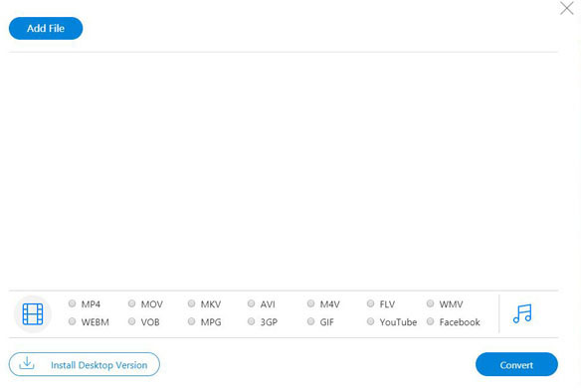Close the converter dialog with X

(x=566, y=8)
